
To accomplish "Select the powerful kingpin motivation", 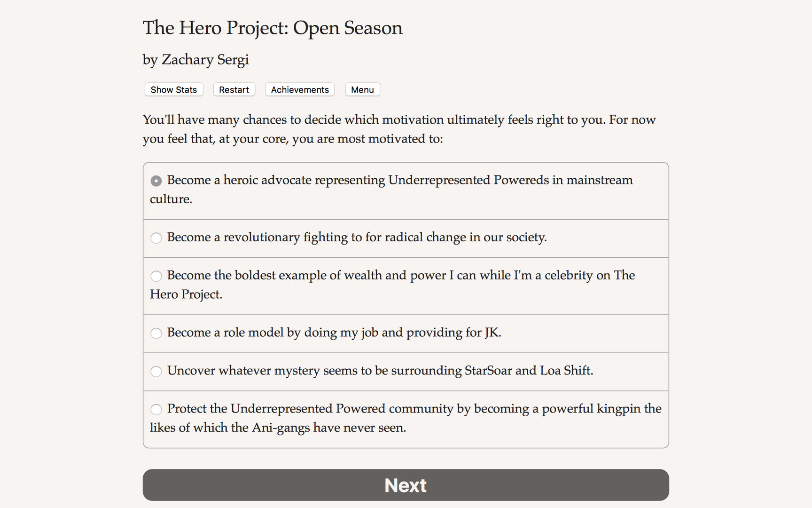I will [156, 409].
